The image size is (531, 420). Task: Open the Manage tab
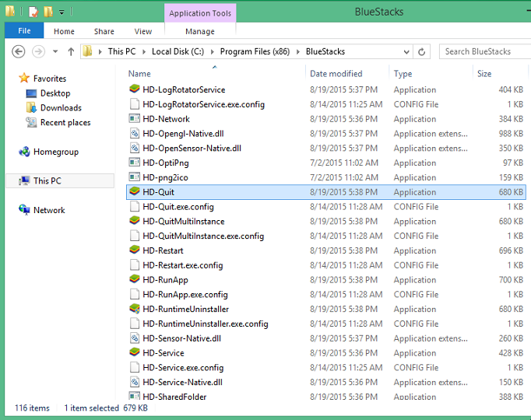point(200,31)
